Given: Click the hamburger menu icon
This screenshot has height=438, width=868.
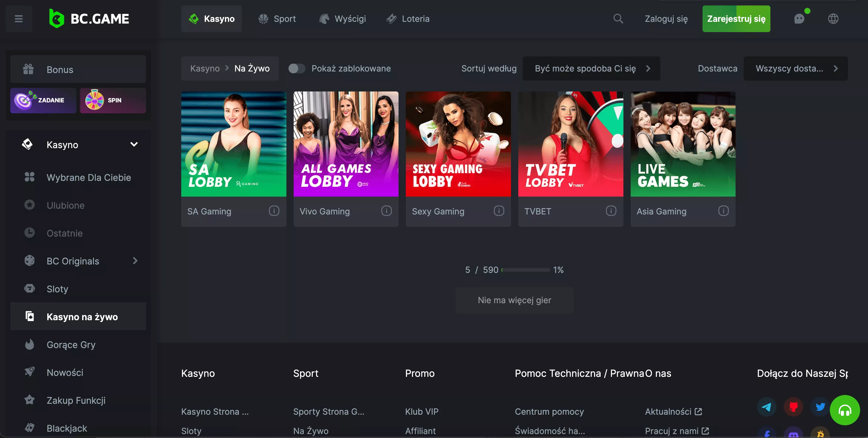Looking at the screenshot, I should click(18, 18).
